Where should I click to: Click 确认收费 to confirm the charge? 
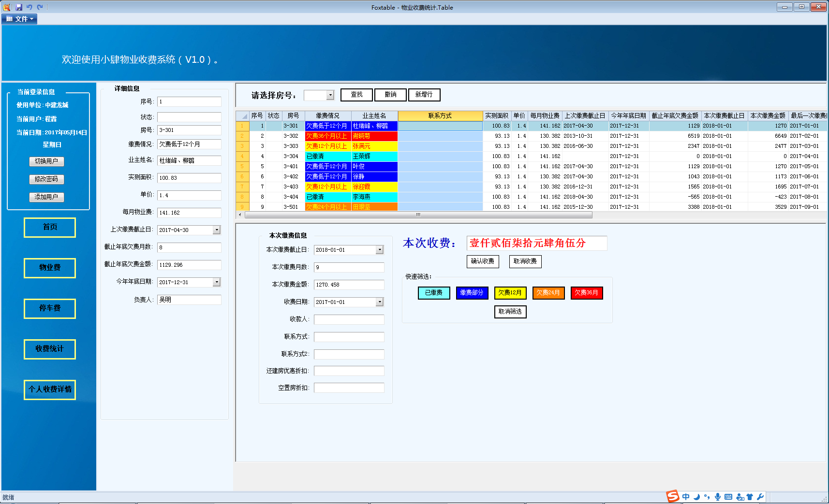click(483, 261)
